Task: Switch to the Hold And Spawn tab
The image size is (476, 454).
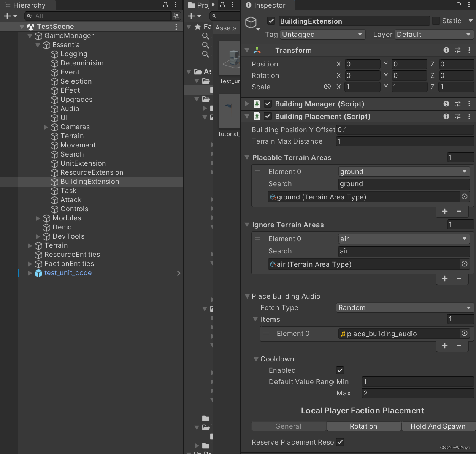Action: pos(438,426)
